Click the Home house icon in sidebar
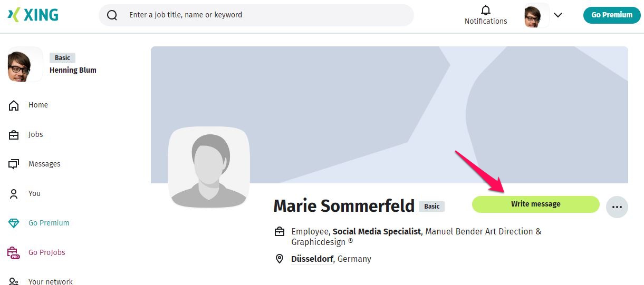The height and width of the screenshot is (285, 644). [14, 105]
